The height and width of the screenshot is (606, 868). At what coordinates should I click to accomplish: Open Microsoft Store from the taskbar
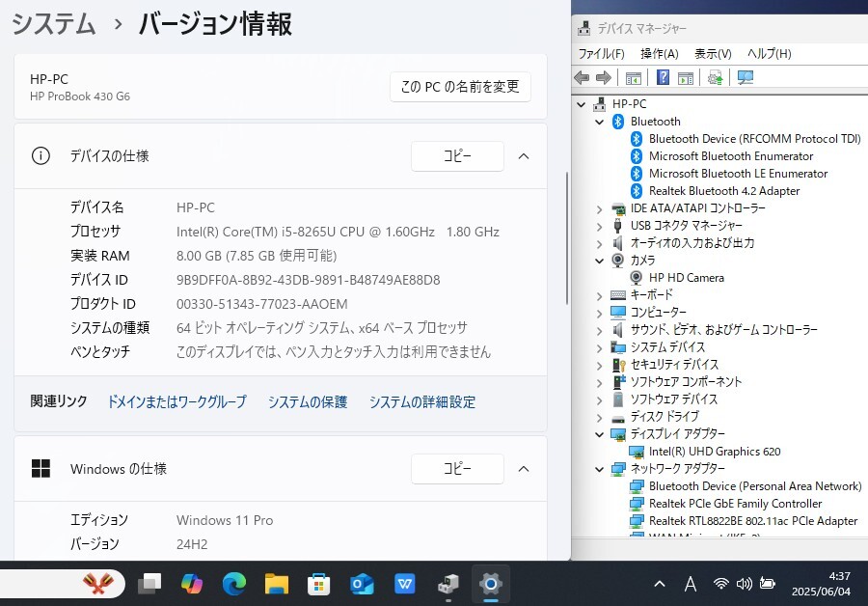[319, 584]
